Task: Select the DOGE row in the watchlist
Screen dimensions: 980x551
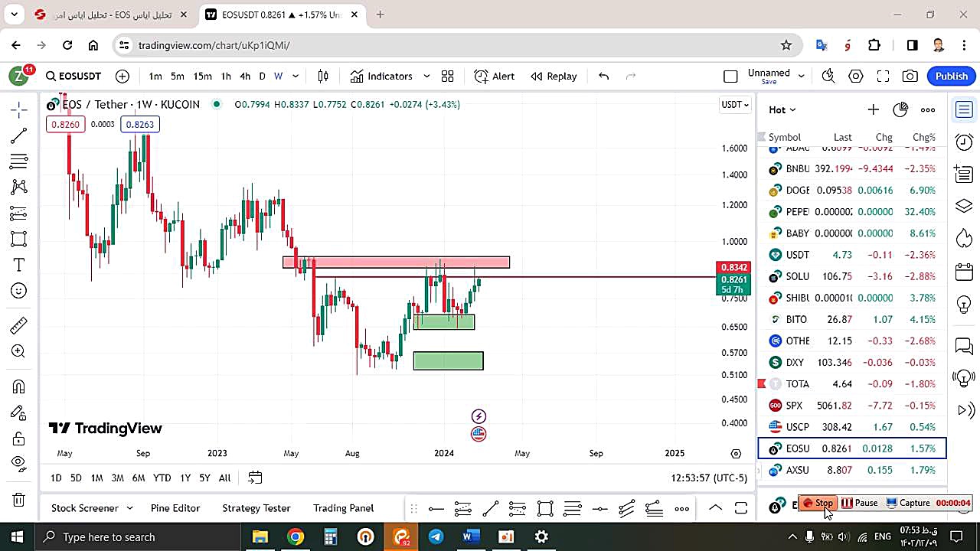Action: click(852, 190)
